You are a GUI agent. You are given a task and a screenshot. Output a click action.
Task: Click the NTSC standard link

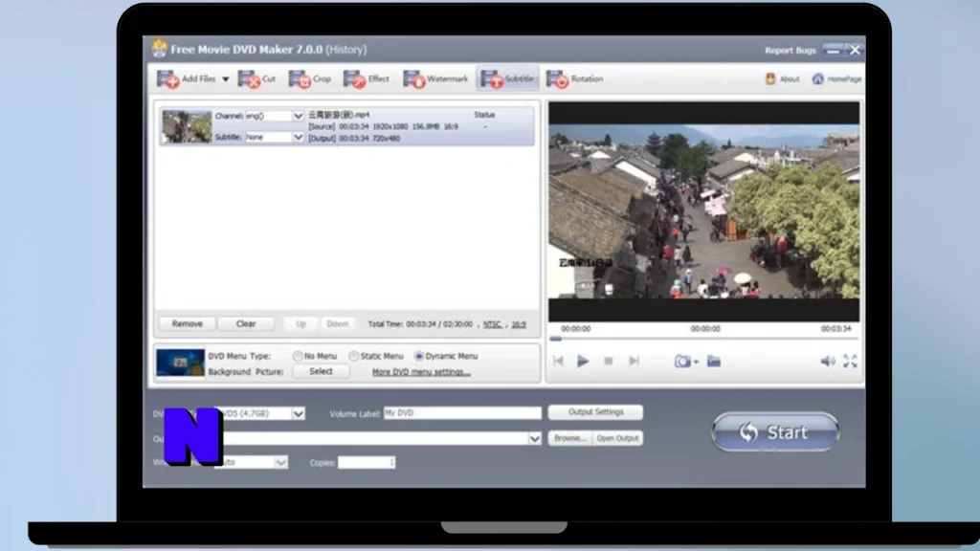pos(492,324)
